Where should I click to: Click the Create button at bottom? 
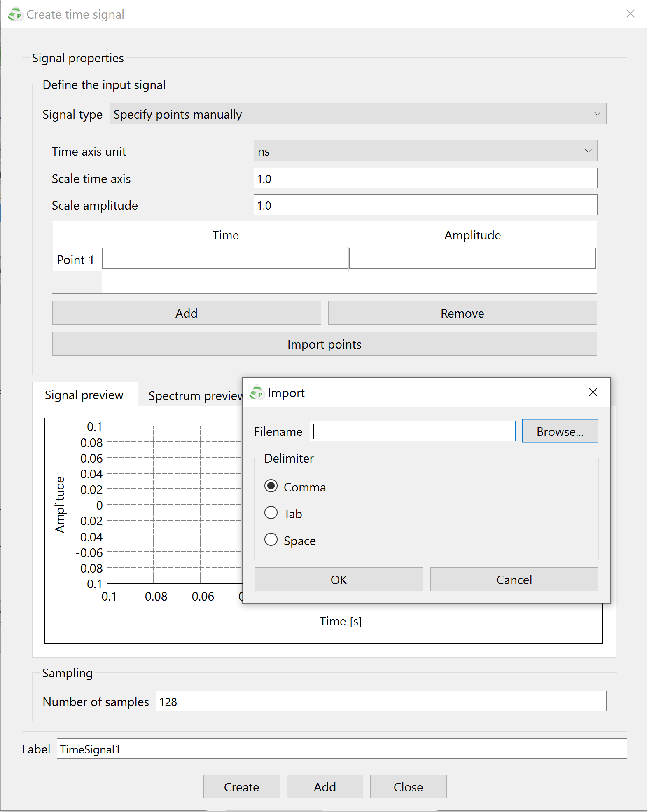242,786
